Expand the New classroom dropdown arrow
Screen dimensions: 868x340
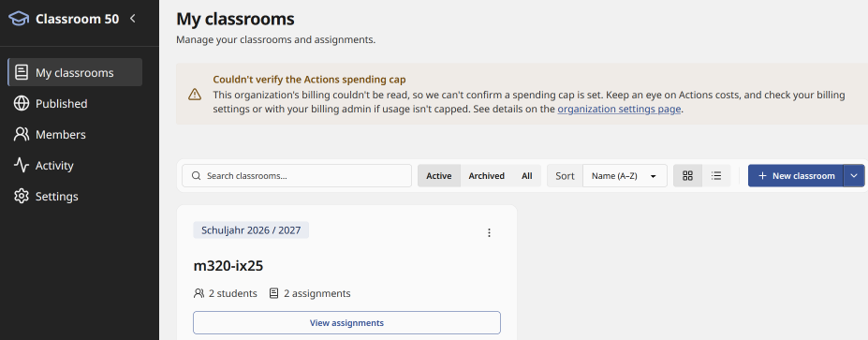click(854, 175)
